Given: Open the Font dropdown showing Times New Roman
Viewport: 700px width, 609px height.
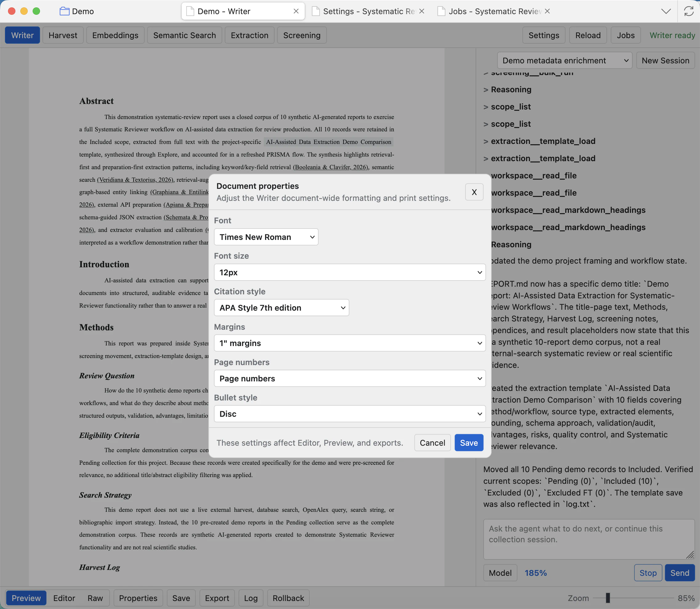Looking at the screenshot, I should [266, 237].
